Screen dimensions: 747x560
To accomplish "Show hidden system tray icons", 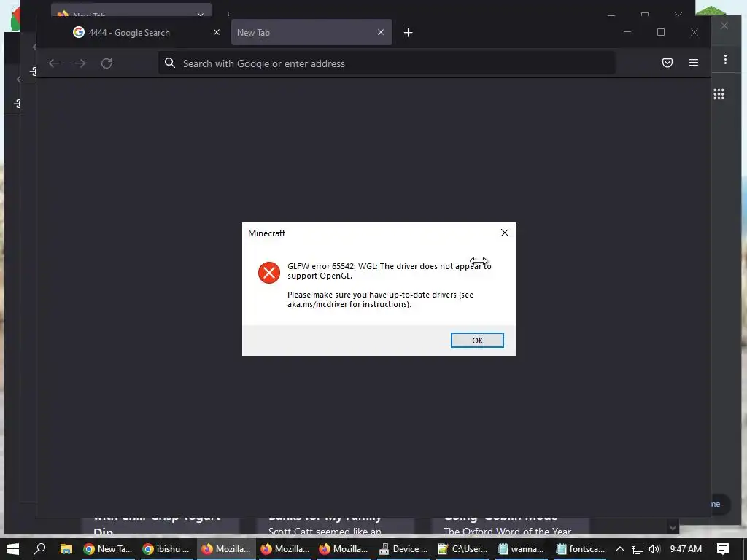I will click(620, 549).
